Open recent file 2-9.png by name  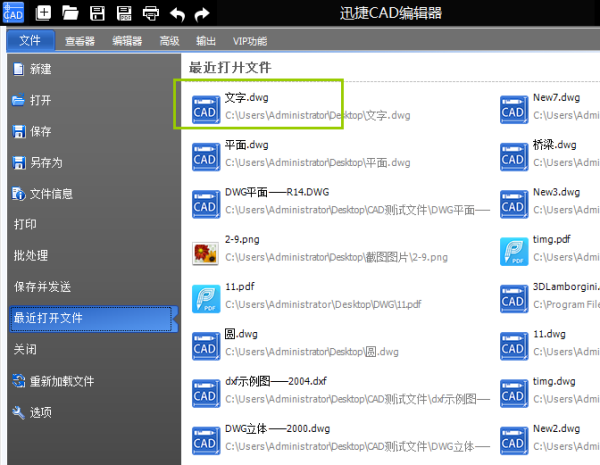coord(242,240)
